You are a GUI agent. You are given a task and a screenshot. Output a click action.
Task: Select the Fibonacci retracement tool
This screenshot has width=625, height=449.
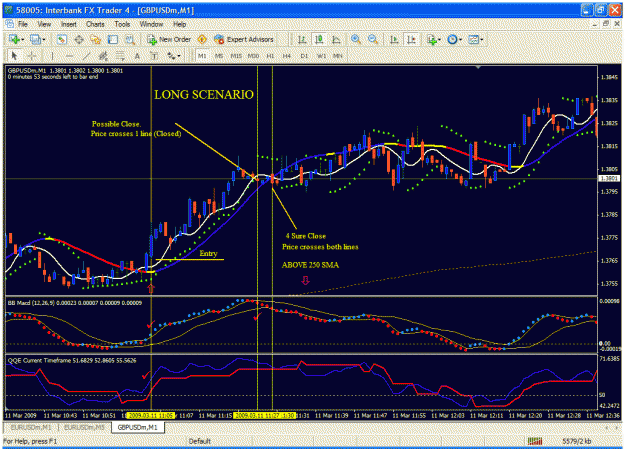pyautogui.click(x=120, y=56)
